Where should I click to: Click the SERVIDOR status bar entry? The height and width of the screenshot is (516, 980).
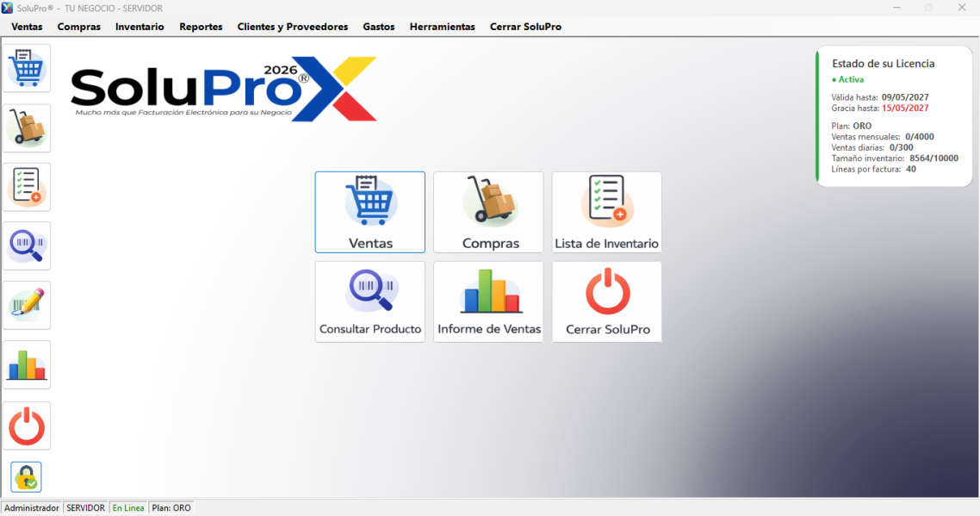coord(85,508)
